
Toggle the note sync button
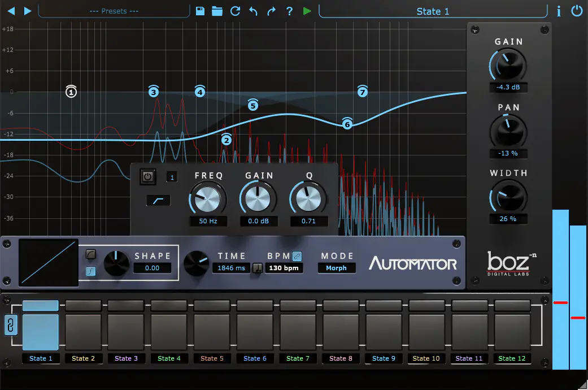pyautogui.click(x=257, y=268)
